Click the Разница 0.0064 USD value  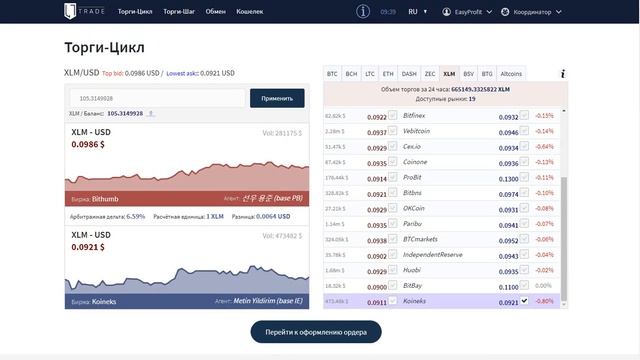pyautogui.click(x=273, y=216)
